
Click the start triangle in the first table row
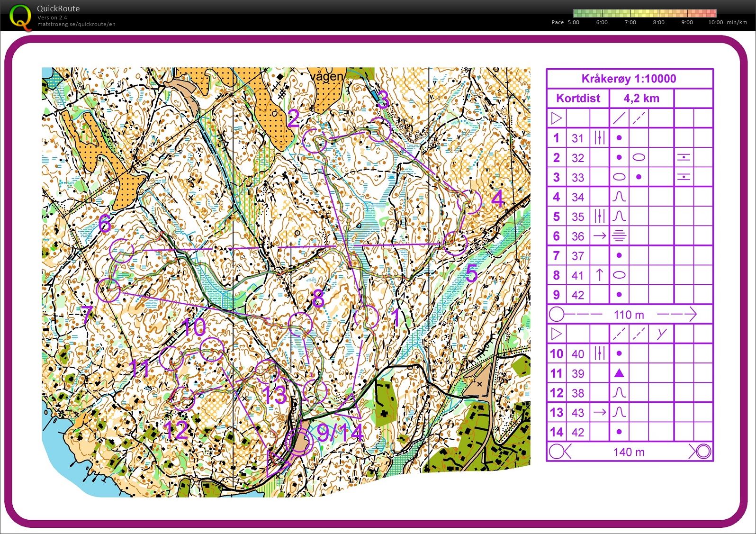(557, 118)
